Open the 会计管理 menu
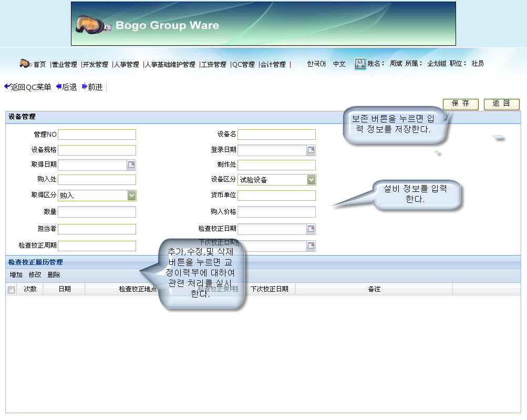The image size is (527, 420). (x=273, y=64)
